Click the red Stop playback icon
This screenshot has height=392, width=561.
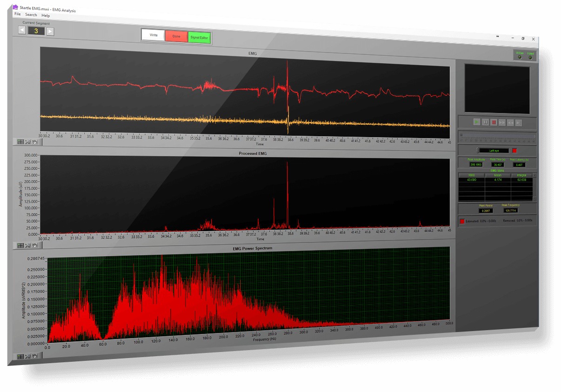tap(494, 122)
